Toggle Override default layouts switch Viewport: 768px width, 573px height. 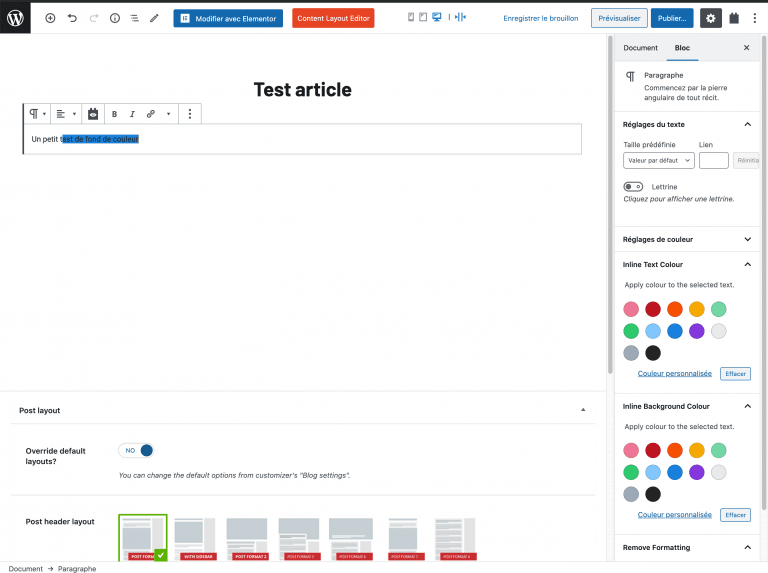[x=137, y=450]
